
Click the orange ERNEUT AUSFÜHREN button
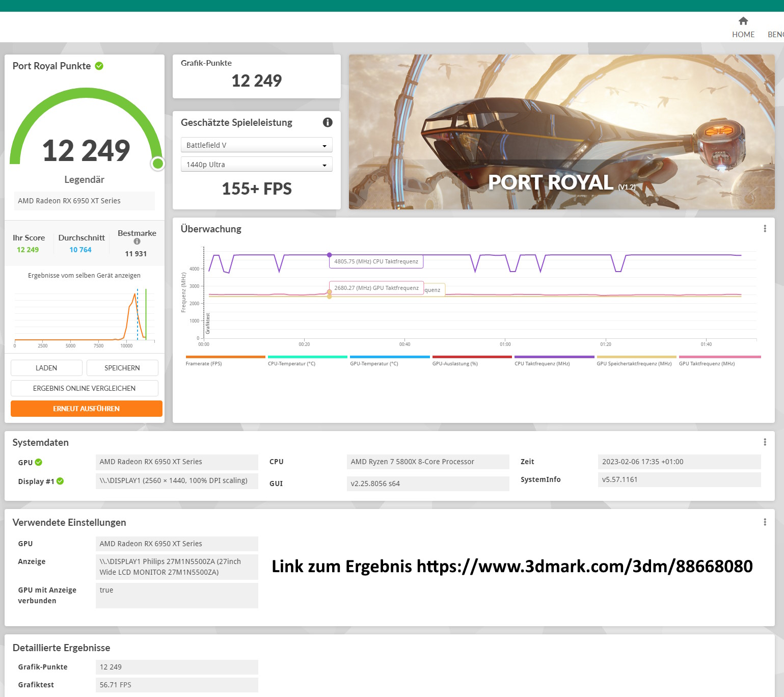click(x=87, y=409)
